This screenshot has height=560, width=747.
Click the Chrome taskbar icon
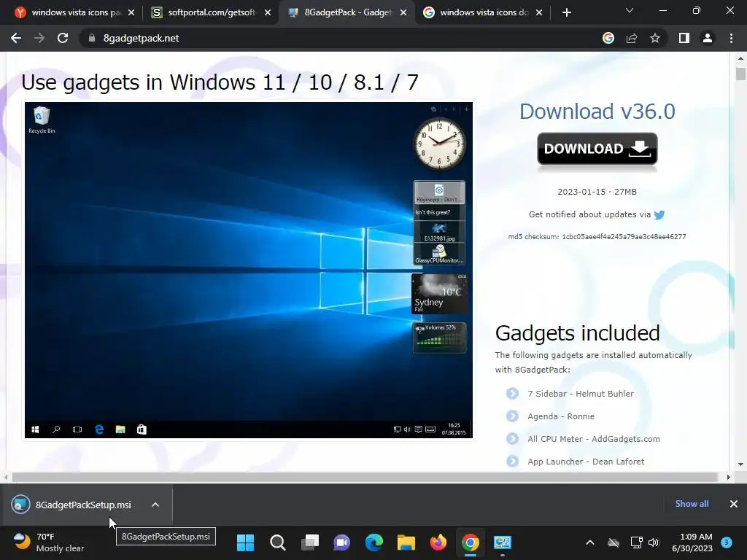471,542
